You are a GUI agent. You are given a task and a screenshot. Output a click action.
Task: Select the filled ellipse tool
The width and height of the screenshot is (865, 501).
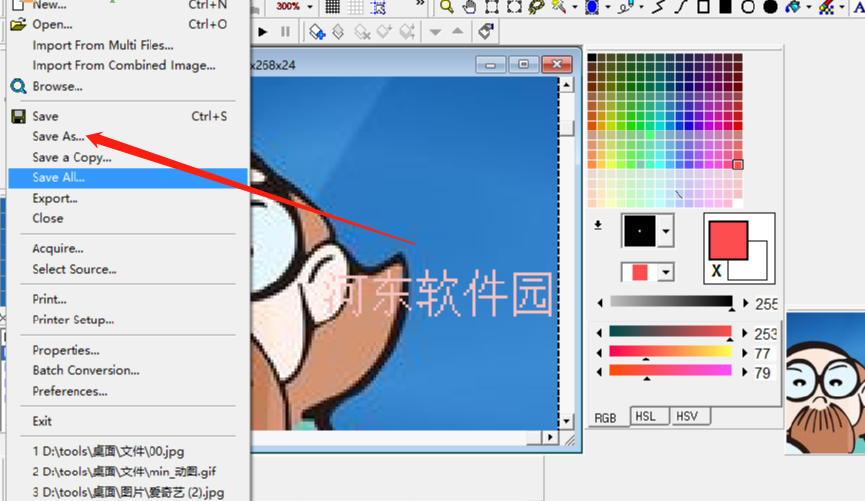point(770,7)
